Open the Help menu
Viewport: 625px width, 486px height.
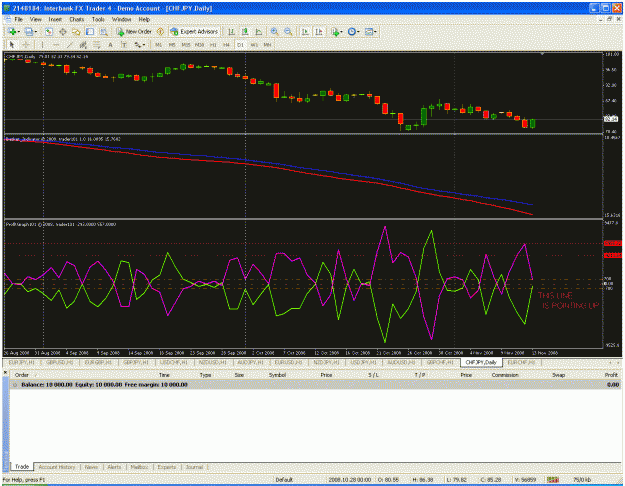[144, 19]
